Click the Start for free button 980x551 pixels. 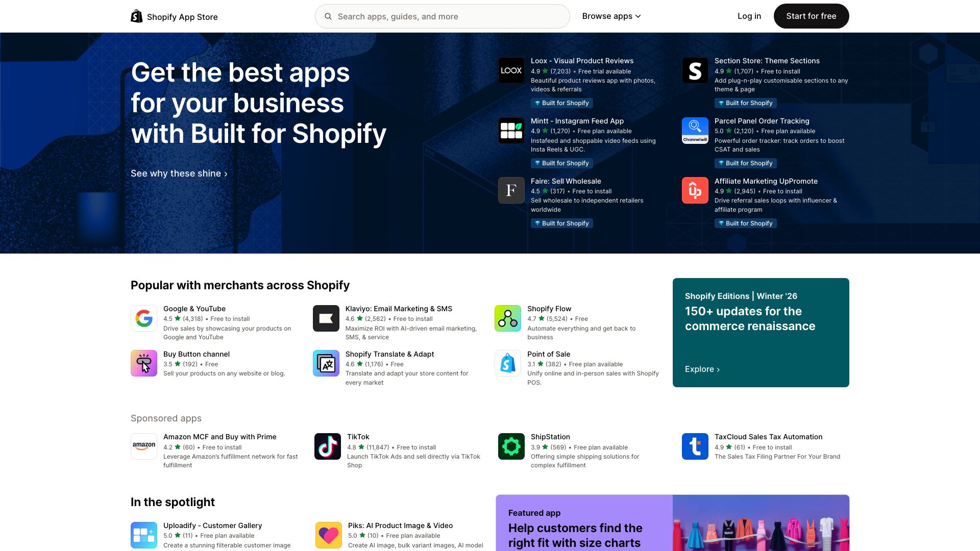click(x=811, y=16)
